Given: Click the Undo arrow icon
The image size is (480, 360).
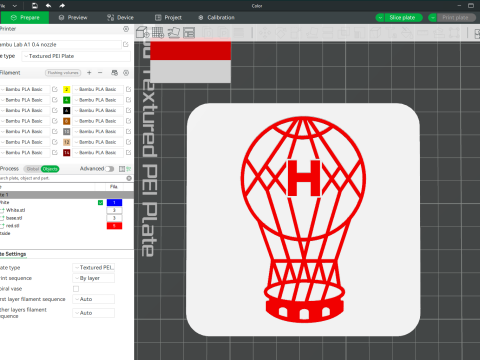Looking at the screenshot, I should coord(48,6).
